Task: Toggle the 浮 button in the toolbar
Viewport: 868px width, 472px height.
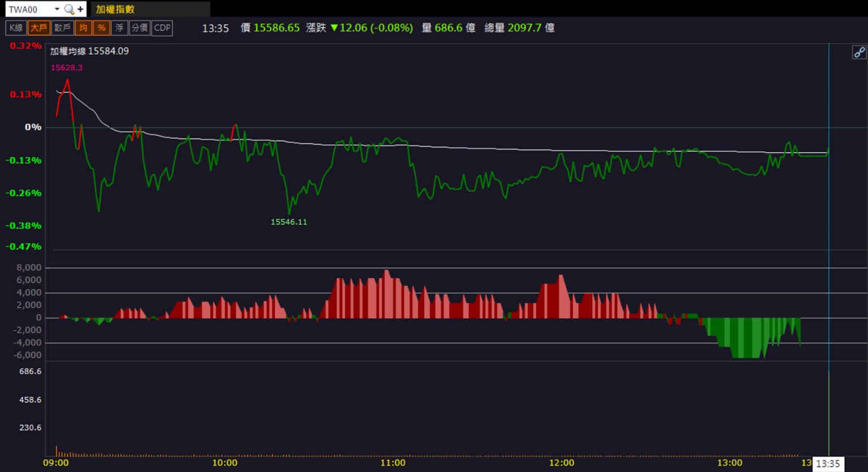Action: pyautogui.click(x=119, y=28)
